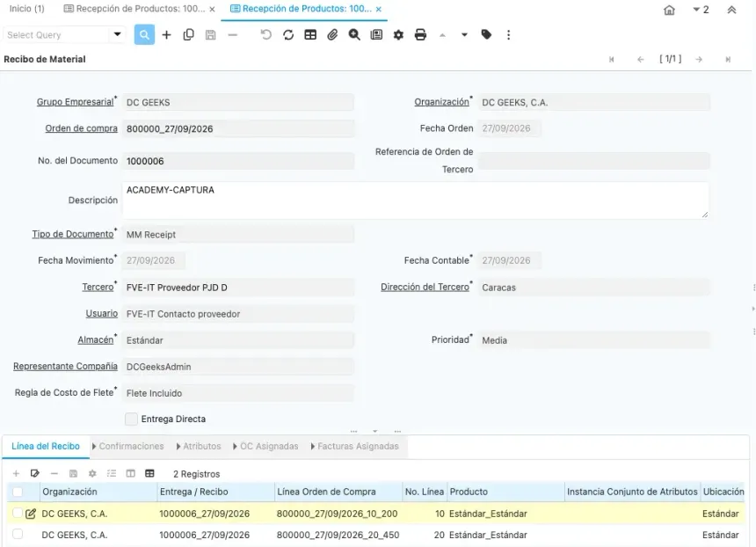Click the Almacén label link
This screenshot has height=547, width=756.
tap(96, 340)
